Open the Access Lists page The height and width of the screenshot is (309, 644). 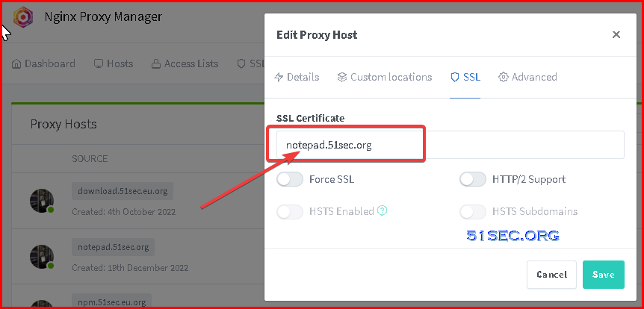click(185, 63)
